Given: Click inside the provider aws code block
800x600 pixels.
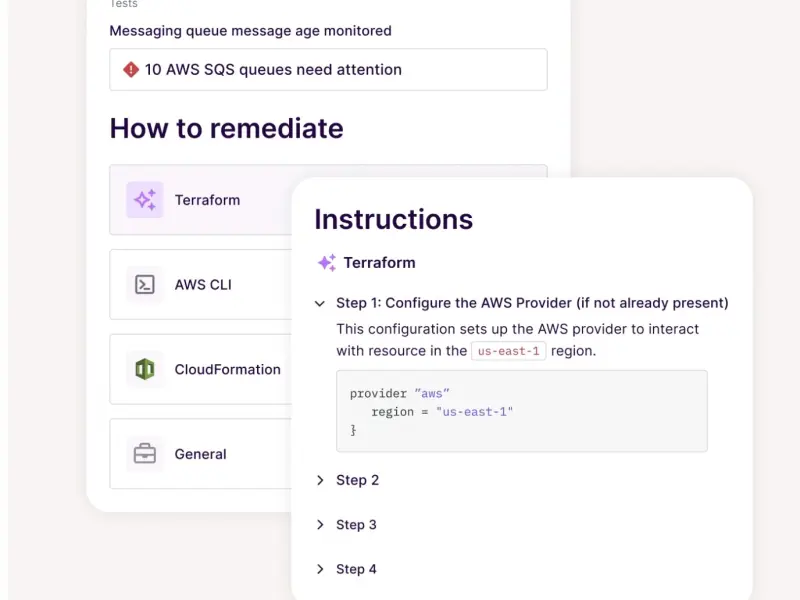Looking at the screenshot, I should [521, 411].
